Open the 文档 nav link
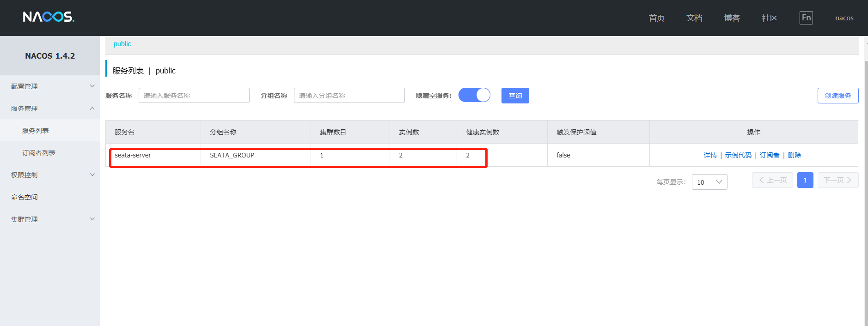The width and height of the screenshot is (868, 326). 694,18
